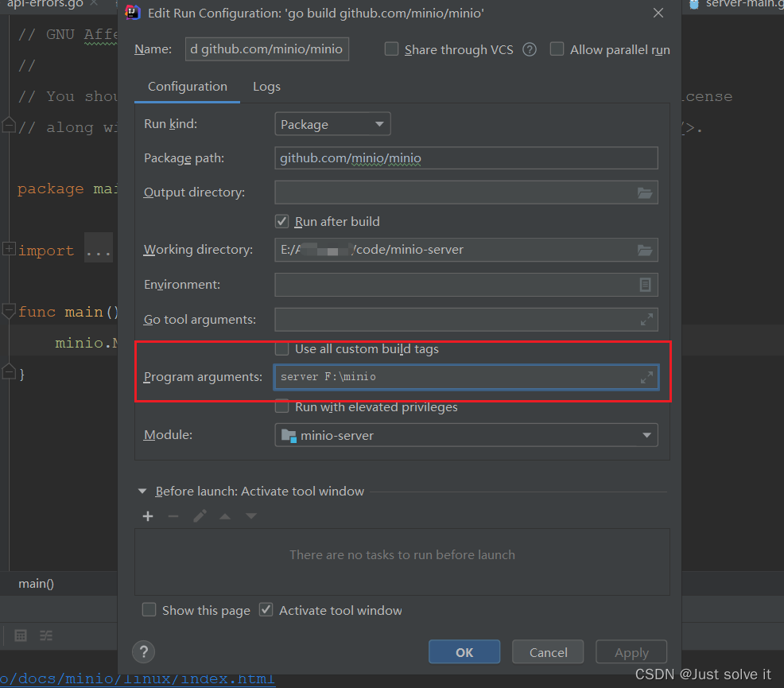Viewport: 784px width, 688px height.
Task: Open the Run kind Package dropdown
Action: pos(332,124)
